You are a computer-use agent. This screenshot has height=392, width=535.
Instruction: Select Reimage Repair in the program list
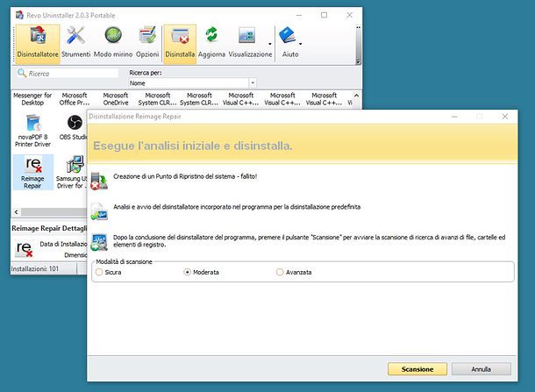(32, 172)
